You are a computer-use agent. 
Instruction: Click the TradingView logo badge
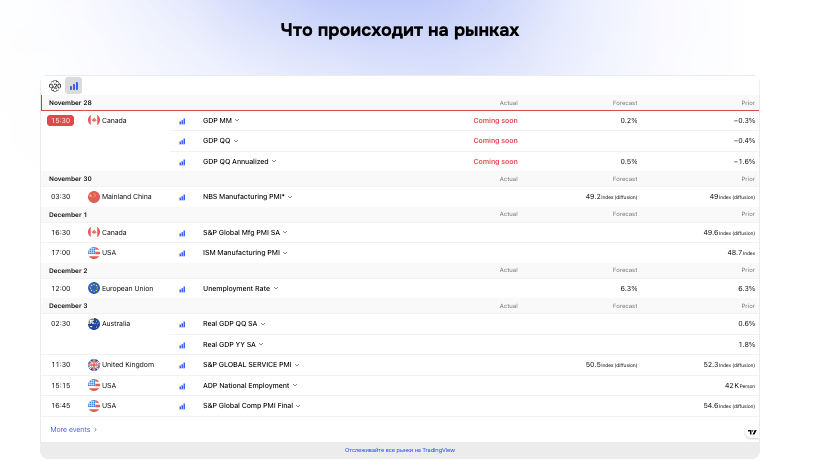tap(752, 432)
